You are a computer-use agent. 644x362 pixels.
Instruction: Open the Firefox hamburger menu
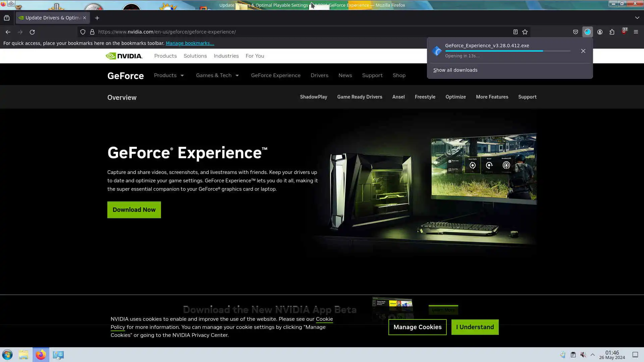pos(636,32)
